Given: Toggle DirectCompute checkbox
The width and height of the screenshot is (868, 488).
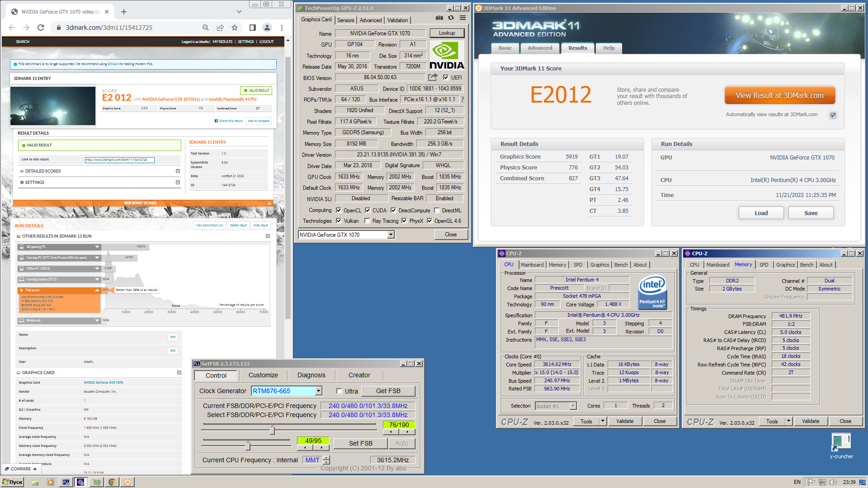Looking at the screenshot, I should tap(393, 210).
